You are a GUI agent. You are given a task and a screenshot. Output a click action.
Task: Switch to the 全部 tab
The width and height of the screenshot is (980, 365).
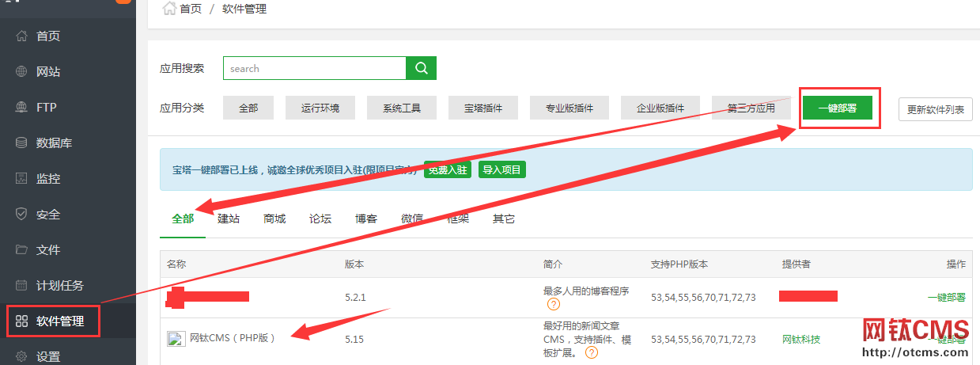click(183, 219)
